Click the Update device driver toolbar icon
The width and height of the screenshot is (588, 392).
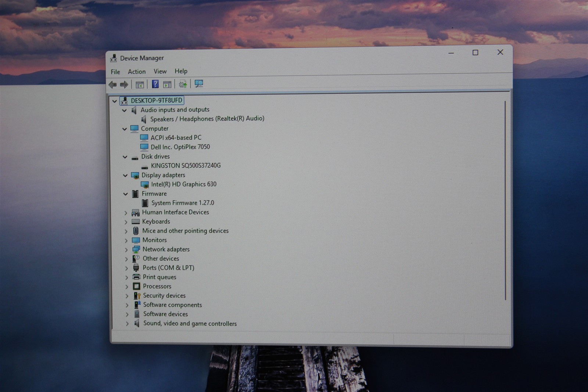pos(183,84)
